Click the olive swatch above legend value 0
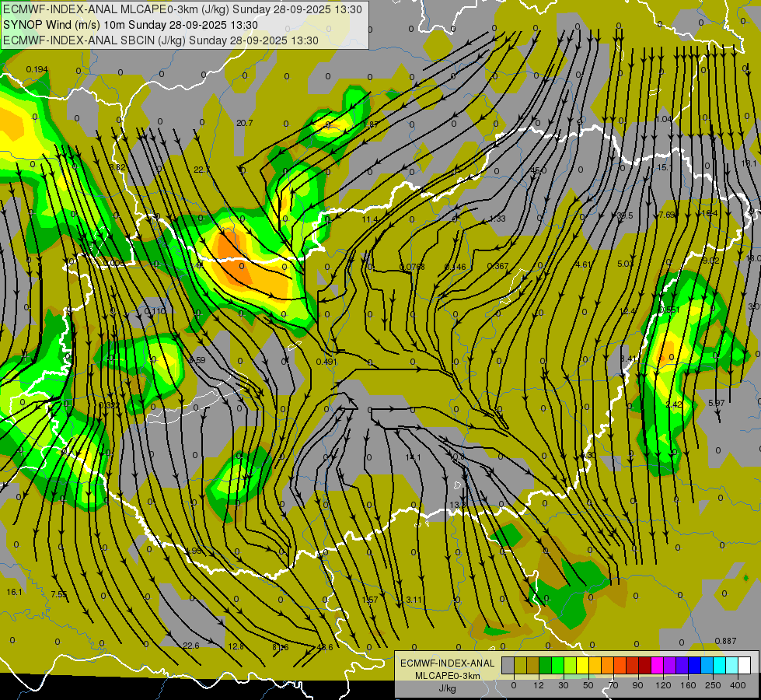Screen dimensions: 761x700 click(520, 666)
